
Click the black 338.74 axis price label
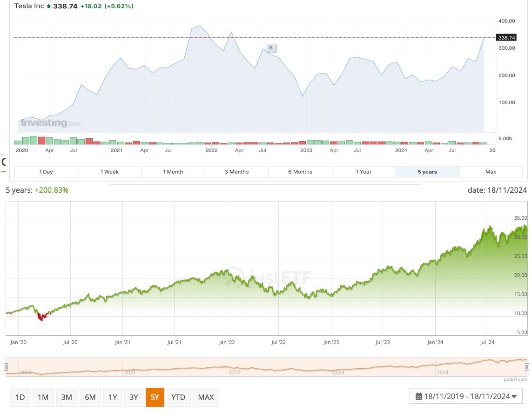[x=506, y=38]
